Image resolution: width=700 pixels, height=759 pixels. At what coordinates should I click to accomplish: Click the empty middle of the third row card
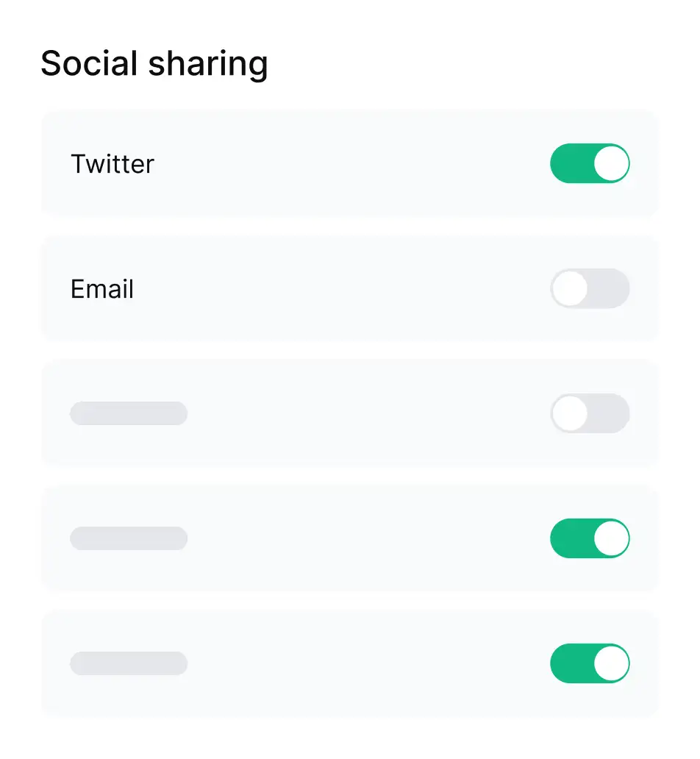(x=349, y=413)
